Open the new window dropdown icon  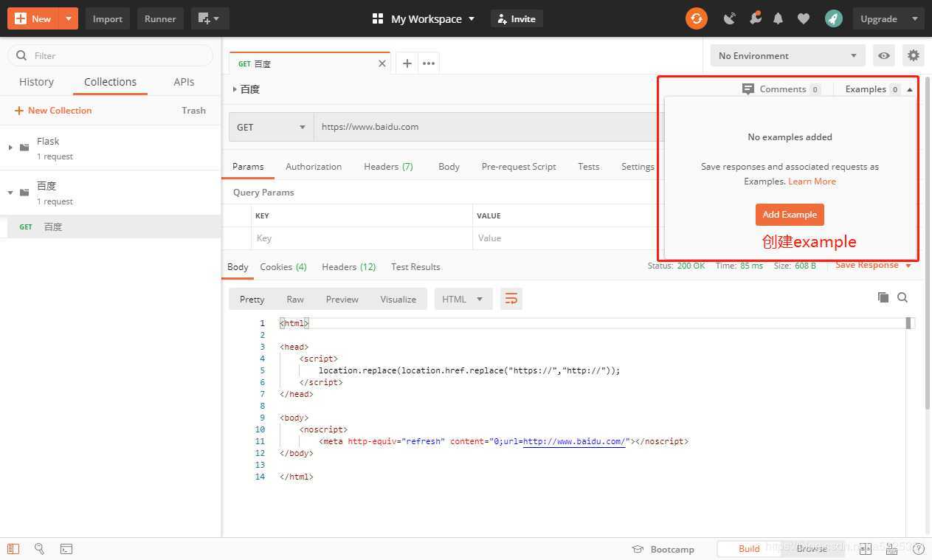pyautogui.click(x=210, y=18)
